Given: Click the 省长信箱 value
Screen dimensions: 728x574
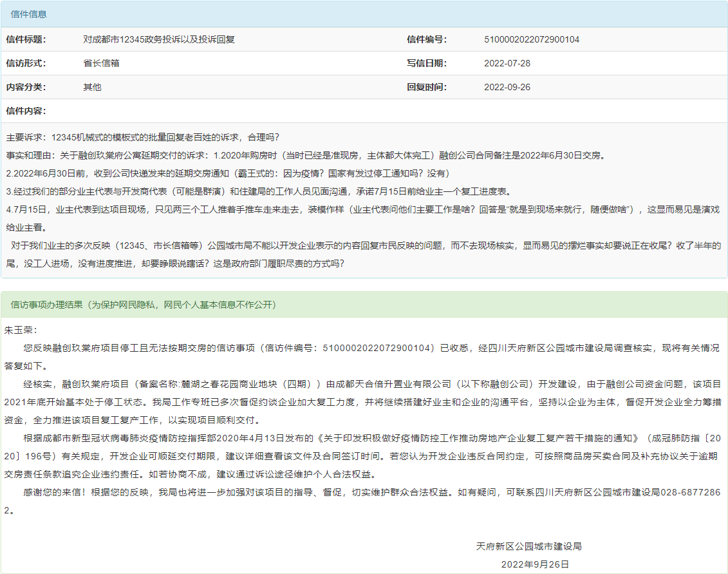Looking at the screenshot, I should [101, 63].
